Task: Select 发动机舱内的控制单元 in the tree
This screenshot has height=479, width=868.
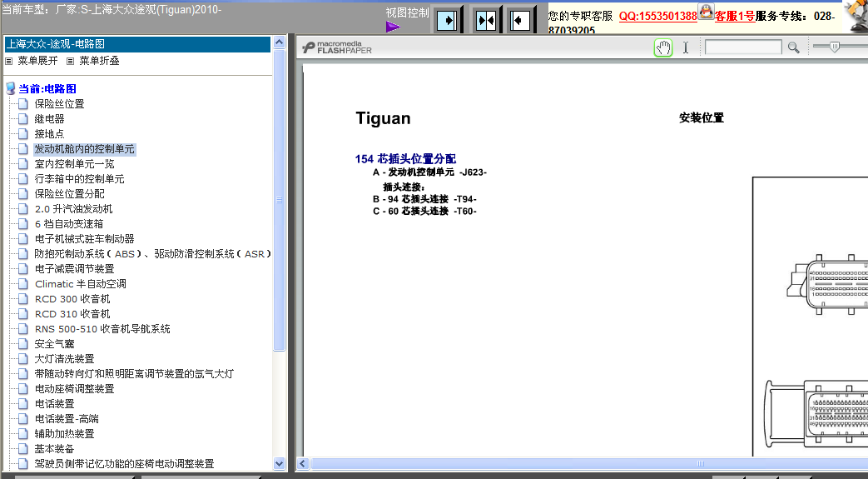Action: click(84, 148)
